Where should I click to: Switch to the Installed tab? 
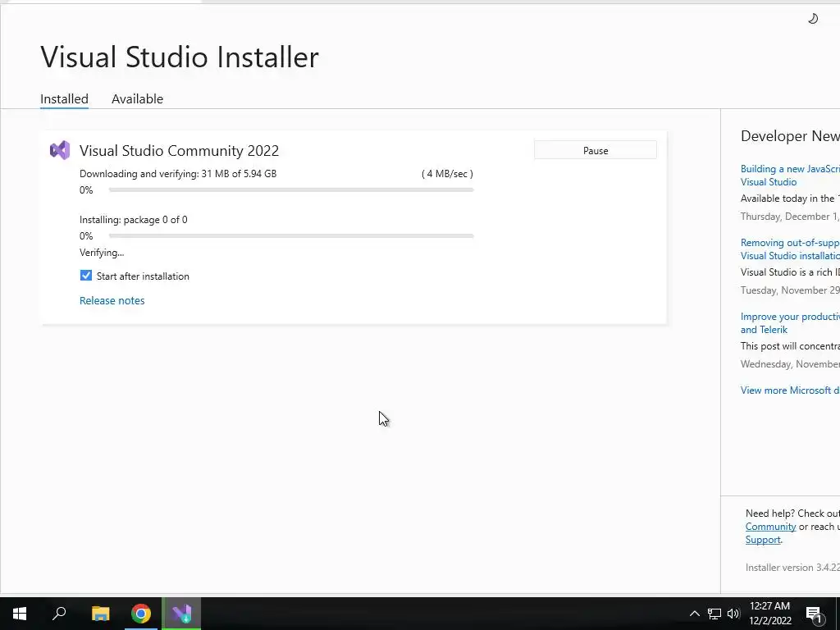(x=64, y=99)
